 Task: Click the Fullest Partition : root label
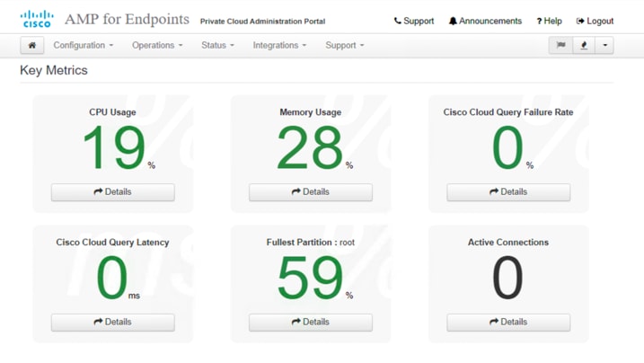[311, 243]
